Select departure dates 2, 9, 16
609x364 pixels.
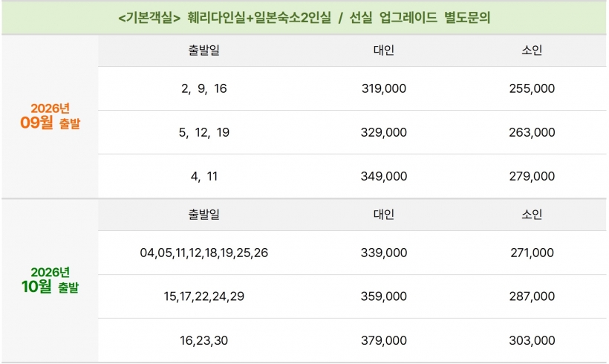tap(204, 88)
